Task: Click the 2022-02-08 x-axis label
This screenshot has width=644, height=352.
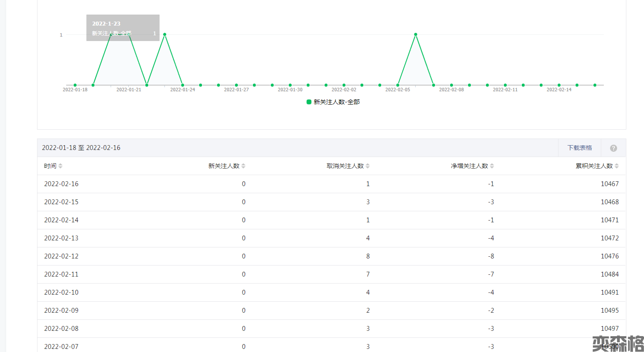Action: tap(451, 90)
